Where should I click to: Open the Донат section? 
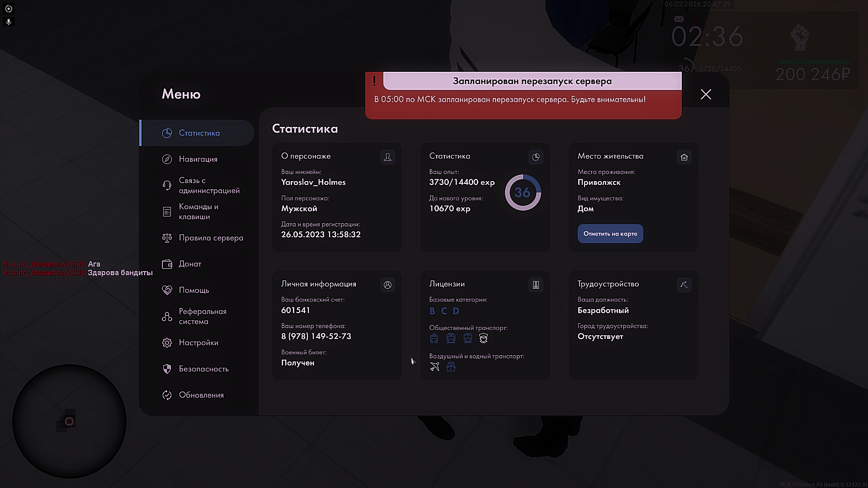coord(190,264)
